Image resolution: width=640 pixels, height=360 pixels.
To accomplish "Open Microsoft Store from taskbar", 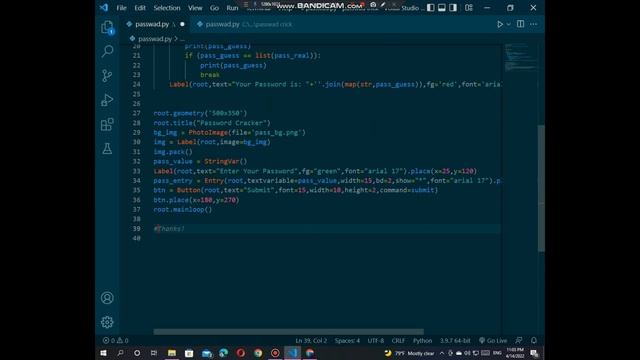I will coord(189,353).
